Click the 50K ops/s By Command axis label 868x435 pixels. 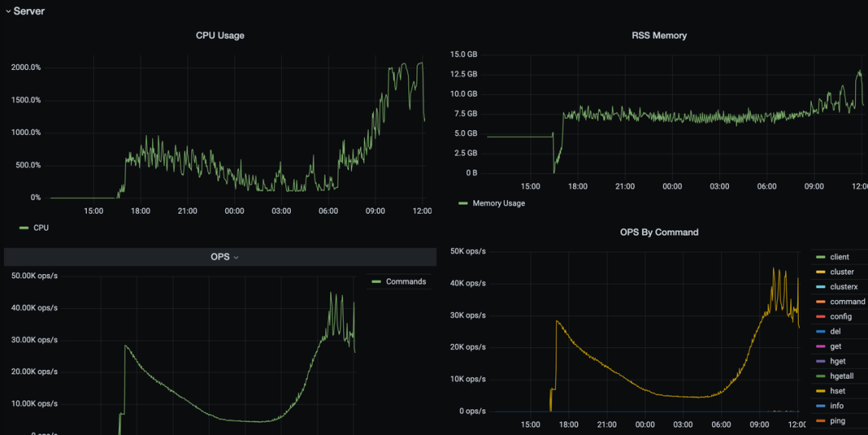(469, 252)
